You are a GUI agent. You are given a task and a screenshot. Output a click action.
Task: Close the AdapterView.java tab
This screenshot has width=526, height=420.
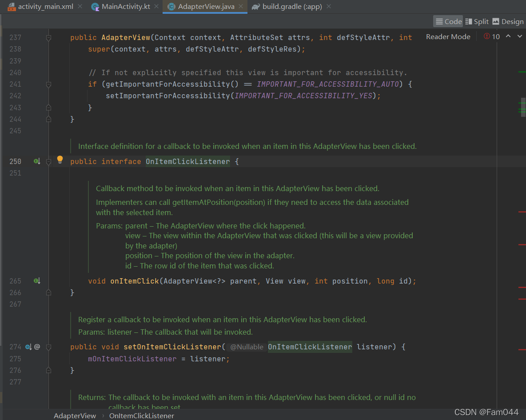[241, 6]
